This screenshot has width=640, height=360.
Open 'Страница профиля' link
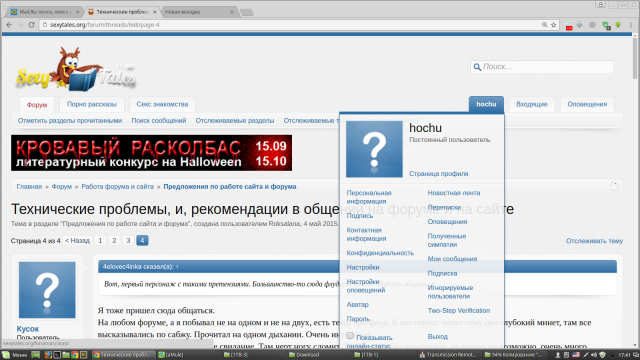(439, 173)
